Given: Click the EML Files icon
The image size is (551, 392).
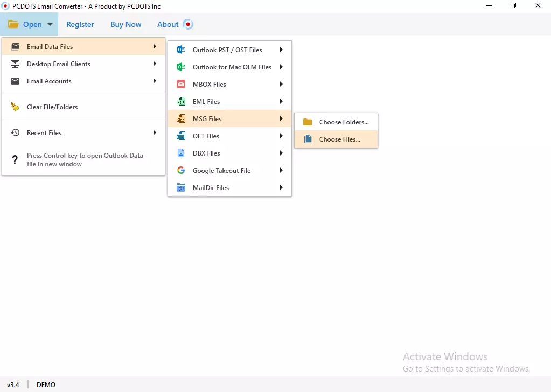Looking at the screenshot, I should [181, 101].
